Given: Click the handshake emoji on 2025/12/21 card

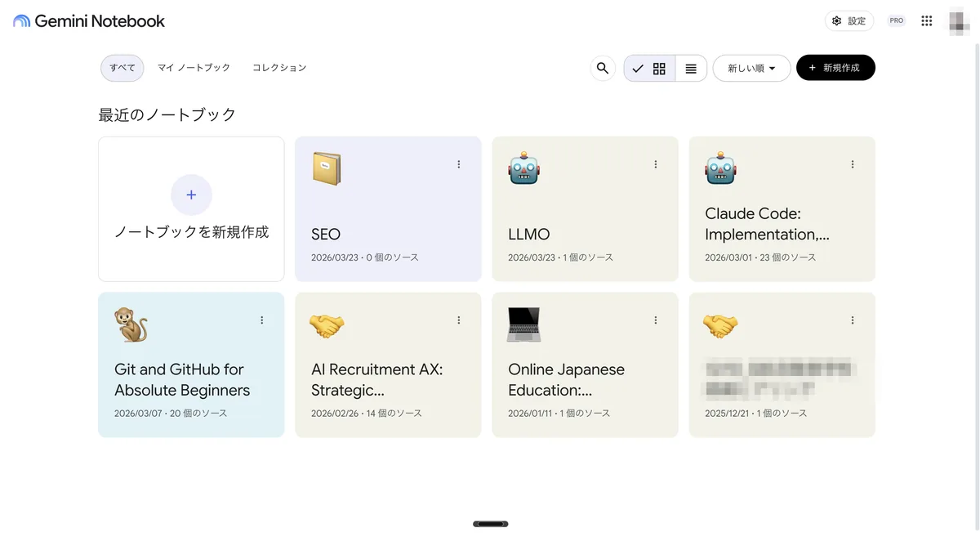Looking at the screenshot, I should click(x=720, y=326).
